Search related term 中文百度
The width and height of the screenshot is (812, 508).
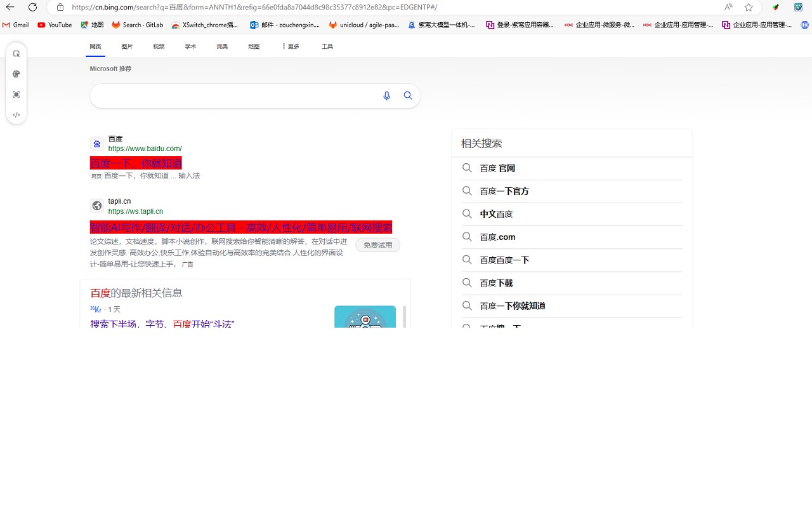pyautogui.click(x=496, y=214)
